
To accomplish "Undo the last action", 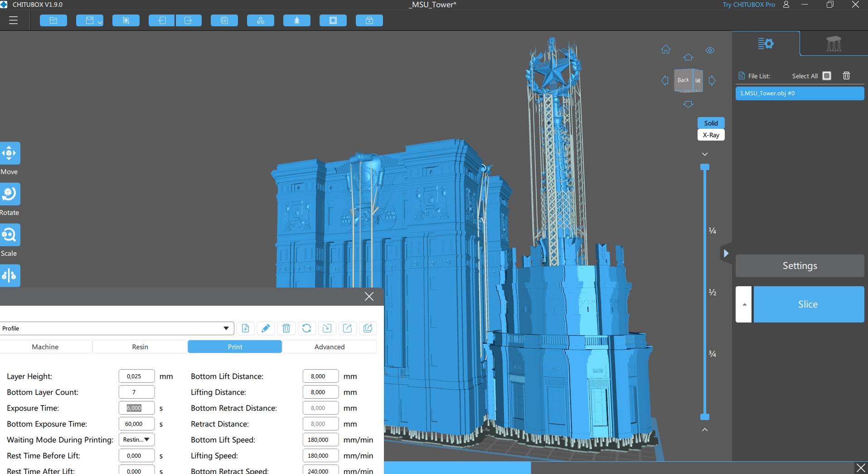I will (x=161, y=20).
